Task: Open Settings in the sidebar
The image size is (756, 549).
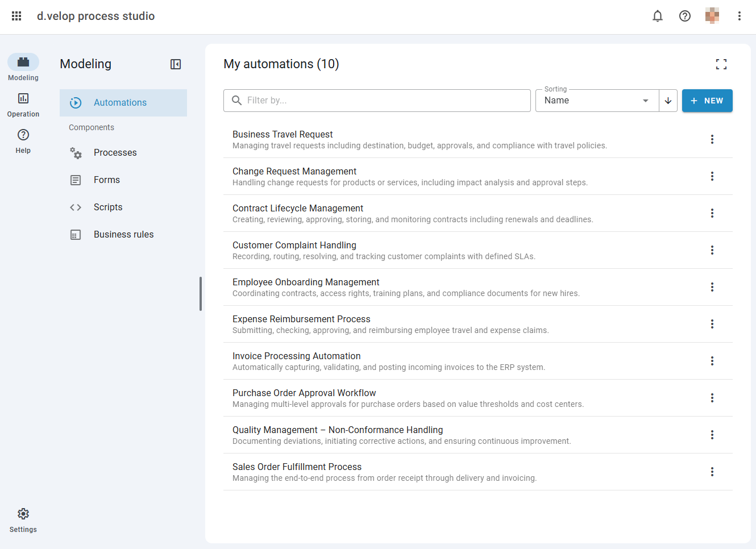Action: pyautogui.click(x=23, y=520)
